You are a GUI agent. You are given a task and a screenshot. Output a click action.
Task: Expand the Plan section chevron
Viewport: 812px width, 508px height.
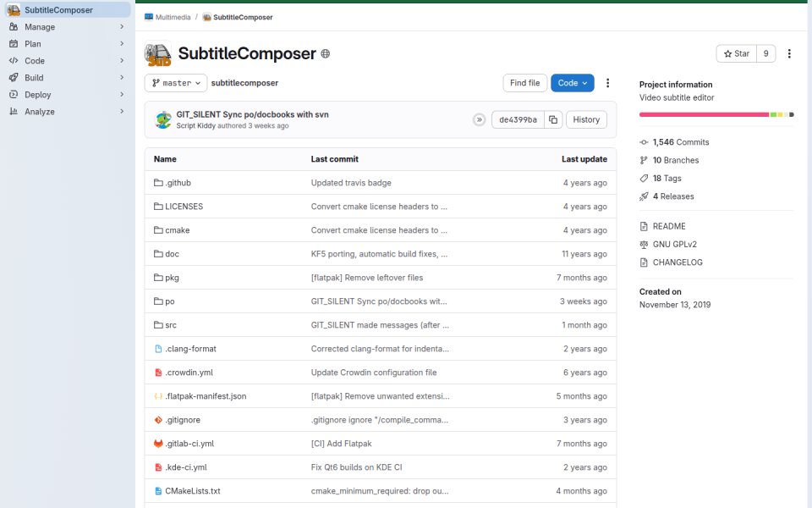(x=122, y=44)
